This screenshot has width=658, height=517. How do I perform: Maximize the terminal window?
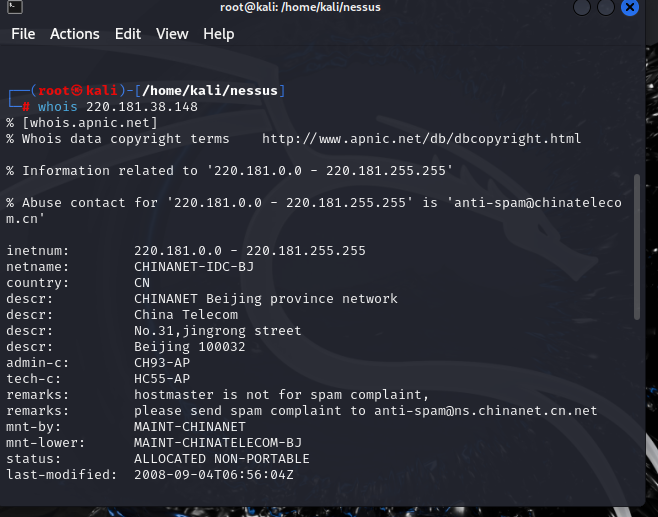click(607, 7)
